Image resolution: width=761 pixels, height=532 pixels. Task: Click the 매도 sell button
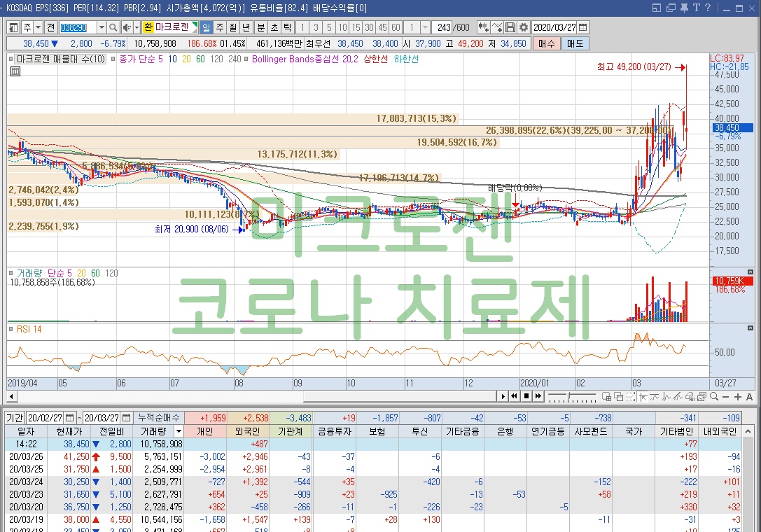(x=575, y=43)
